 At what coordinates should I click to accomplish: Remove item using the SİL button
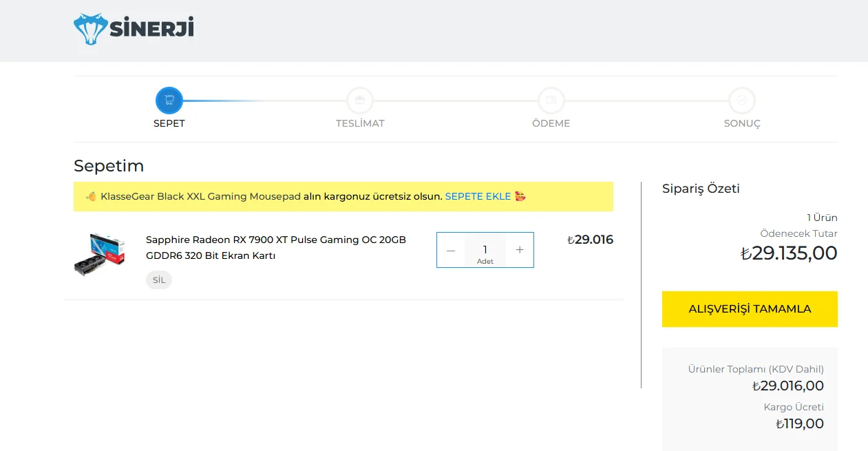click(x=159, y=280)
